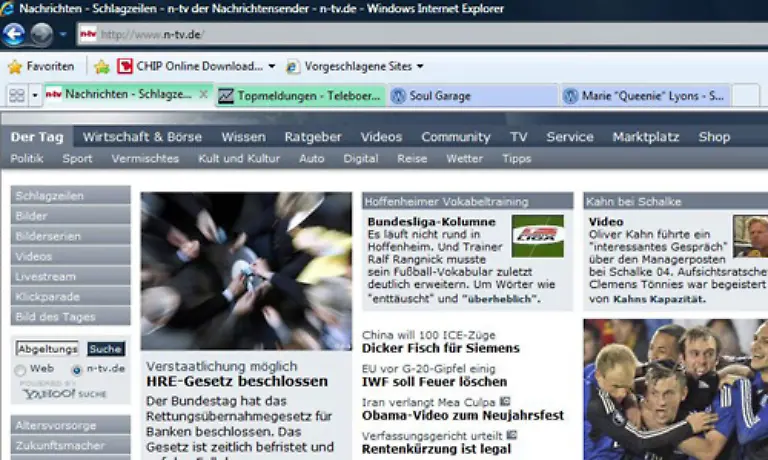Open the Videos navigation item
This screenshot has height=460, width=768.
[381, 137]
